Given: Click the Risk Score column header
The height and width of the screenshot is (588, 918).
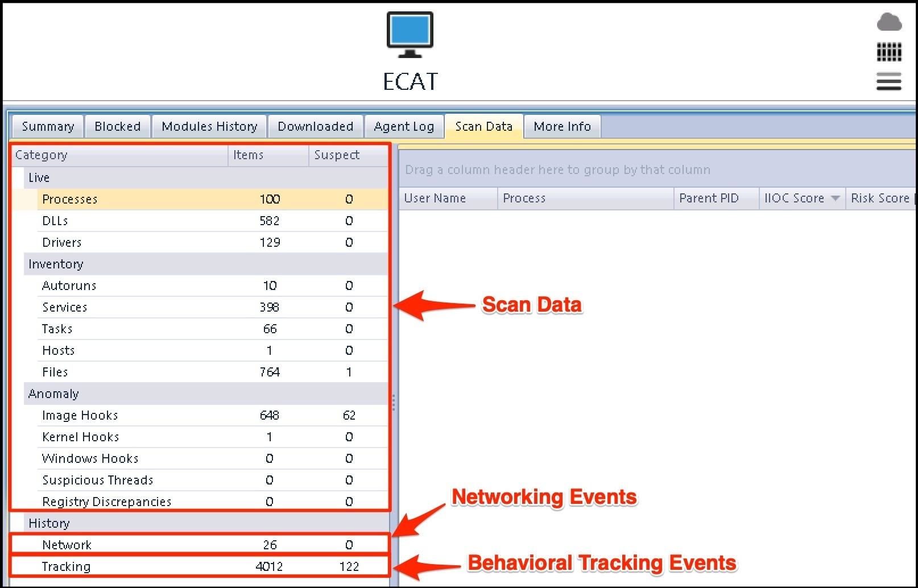Looking at the screenshot, I should pyautogui.click(x=880, y=198).
